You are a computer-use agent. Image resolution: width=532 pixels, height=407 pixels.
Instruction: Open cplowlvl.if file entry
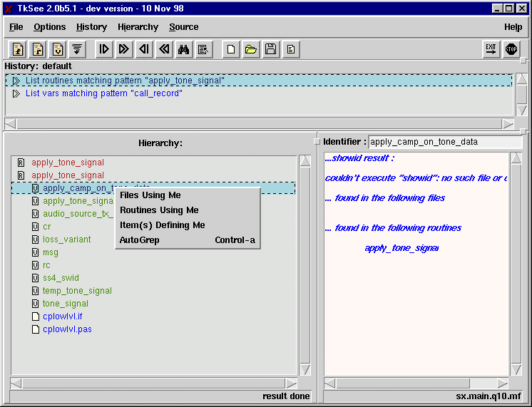point(63,316)
